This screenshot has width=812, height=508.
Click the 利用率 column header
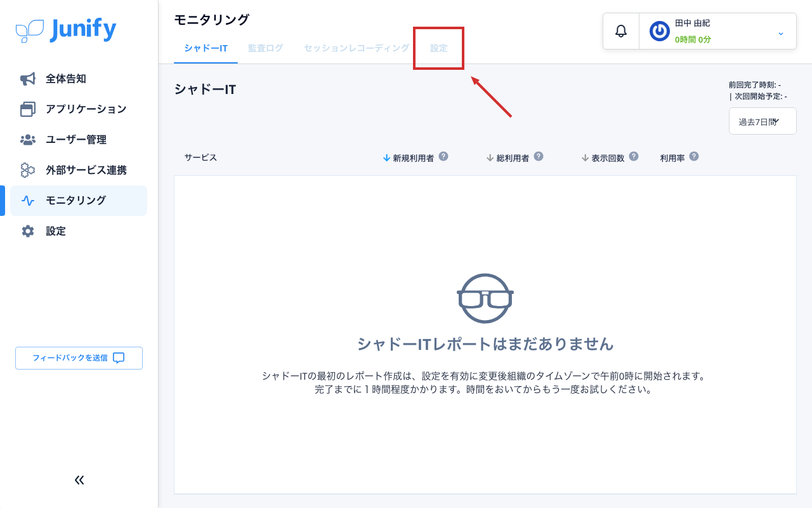(x=672, y=157)
